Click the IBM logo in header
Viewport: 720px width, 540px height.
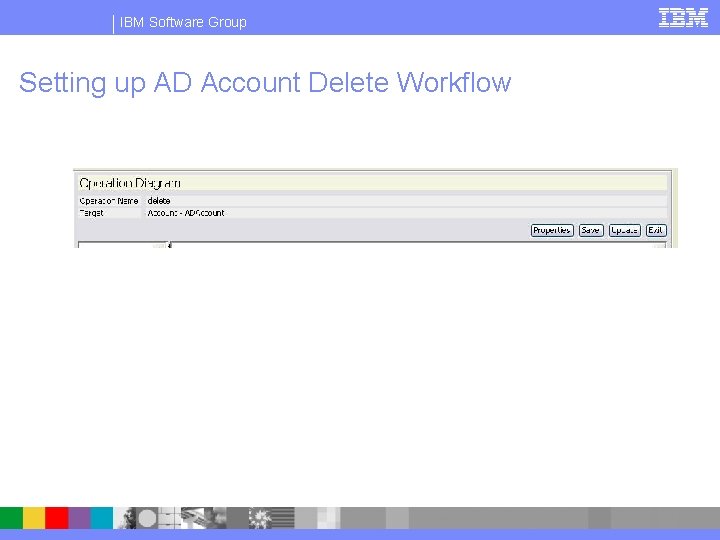[683, 18]
